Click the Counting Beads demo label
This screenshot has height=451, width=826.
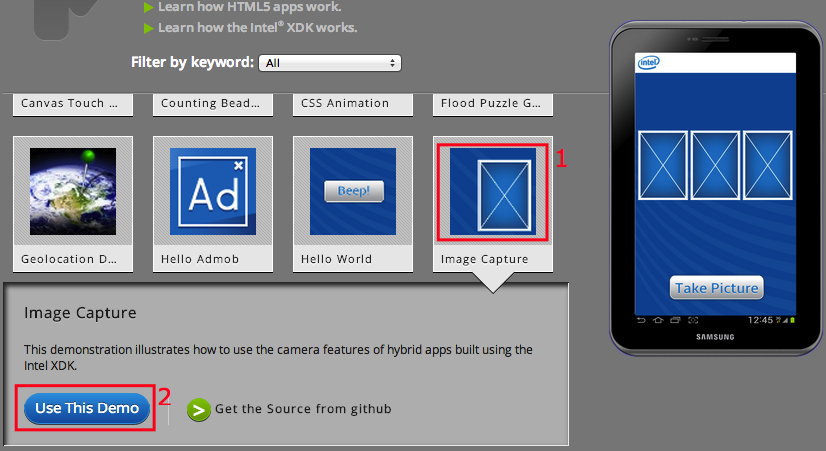coord(210,103)
